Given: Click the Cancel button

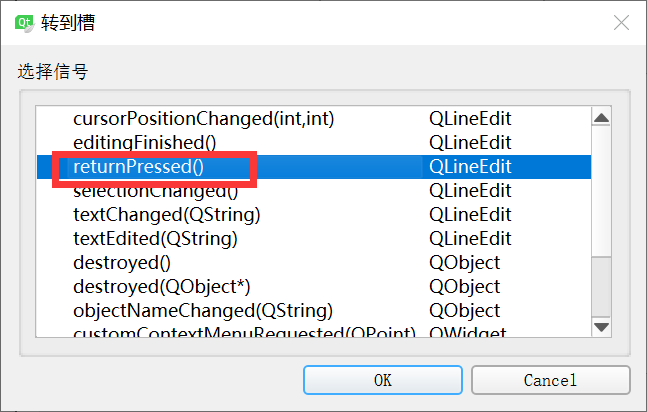Looking at the screenshot, I should 550,380.
